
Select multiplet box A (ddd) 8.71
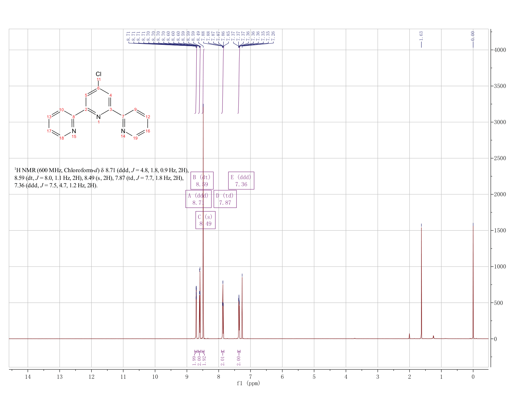[x=198, y=199]
